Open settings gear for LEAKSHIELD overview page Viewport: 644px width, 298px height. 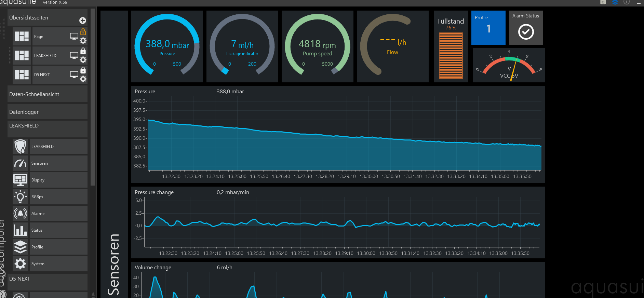tap(83, 60)
